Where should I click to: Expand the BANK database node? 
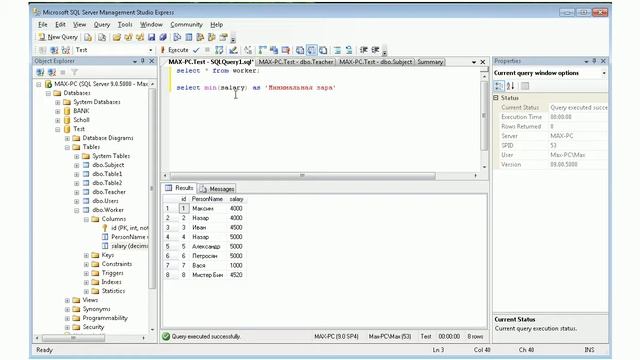58,111
